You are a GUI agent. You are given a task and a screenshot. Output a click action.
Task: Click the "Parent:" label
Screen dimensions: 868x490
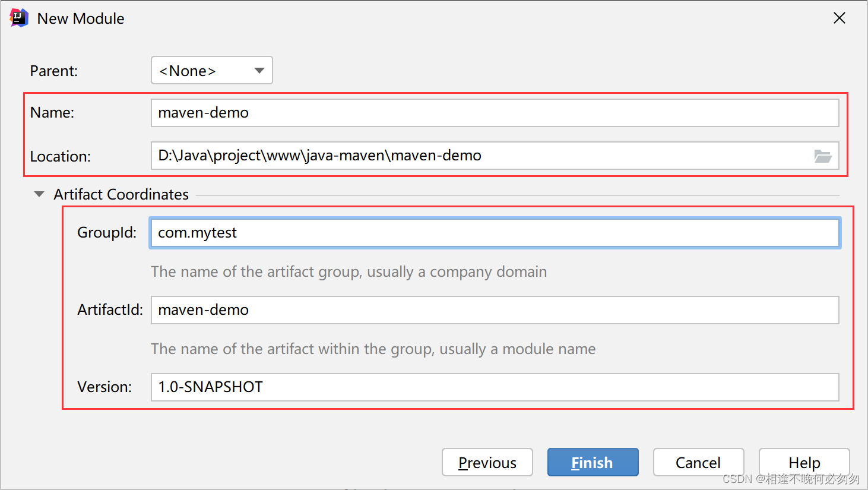(x=54, y=71)
